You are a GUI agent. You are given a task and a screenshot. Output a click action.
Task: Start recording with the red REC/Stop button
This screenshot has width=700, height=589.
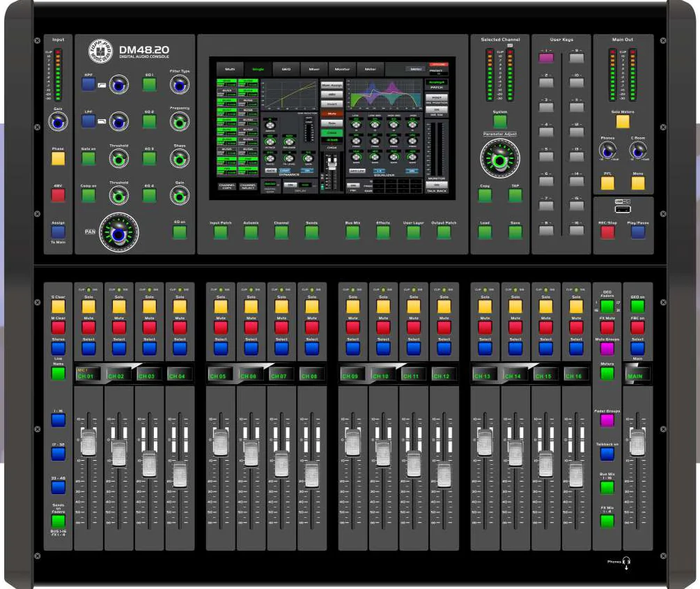click(607, 232)
